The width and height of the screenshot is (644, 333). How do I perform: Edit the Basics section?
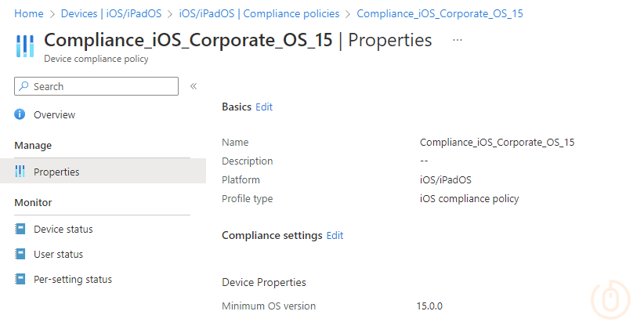pyautogui.click(x=264, y=107)
